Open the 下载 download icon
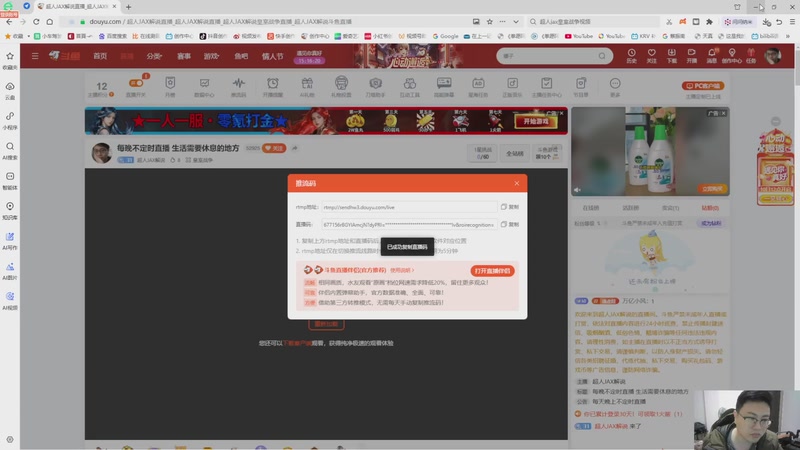The image size is (800, 450). tap(671, 56)
